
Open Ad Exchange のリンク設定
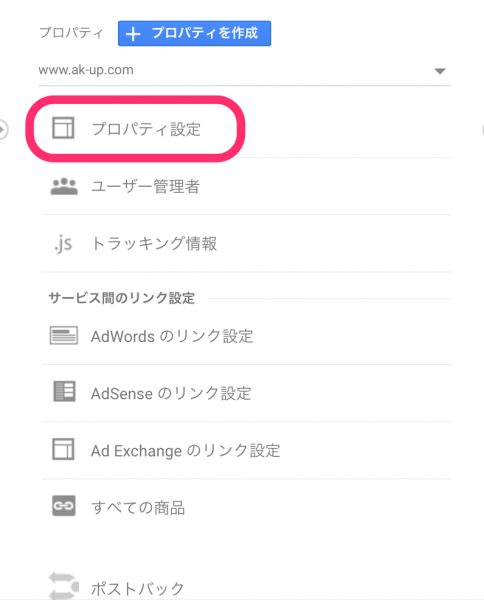[x=185, y=450]
